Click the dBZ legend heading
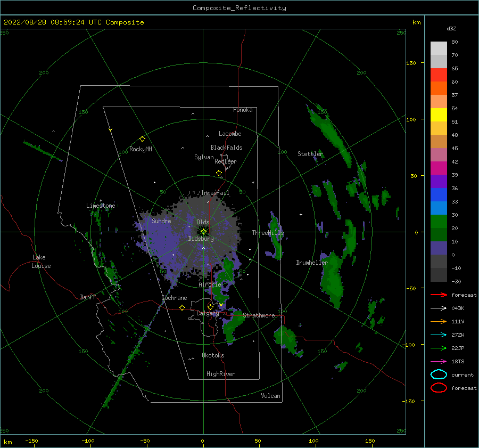 [451, 28]
